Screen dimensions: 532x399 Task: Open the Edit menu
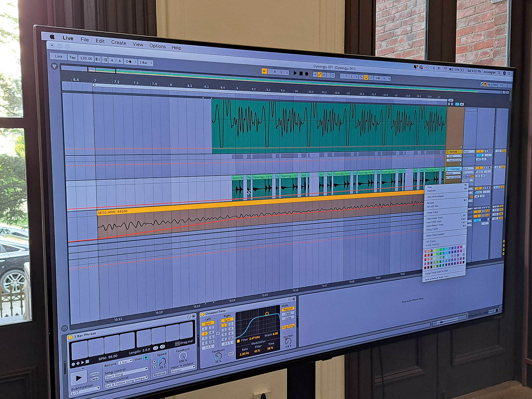pos(100,41)
